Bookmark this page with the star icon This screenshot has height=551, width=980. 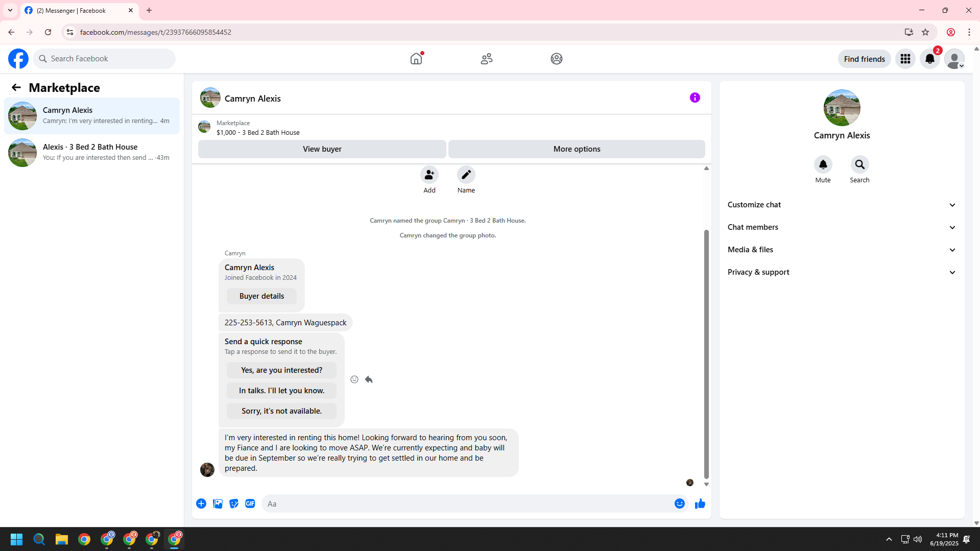click(x=925, y=32)
